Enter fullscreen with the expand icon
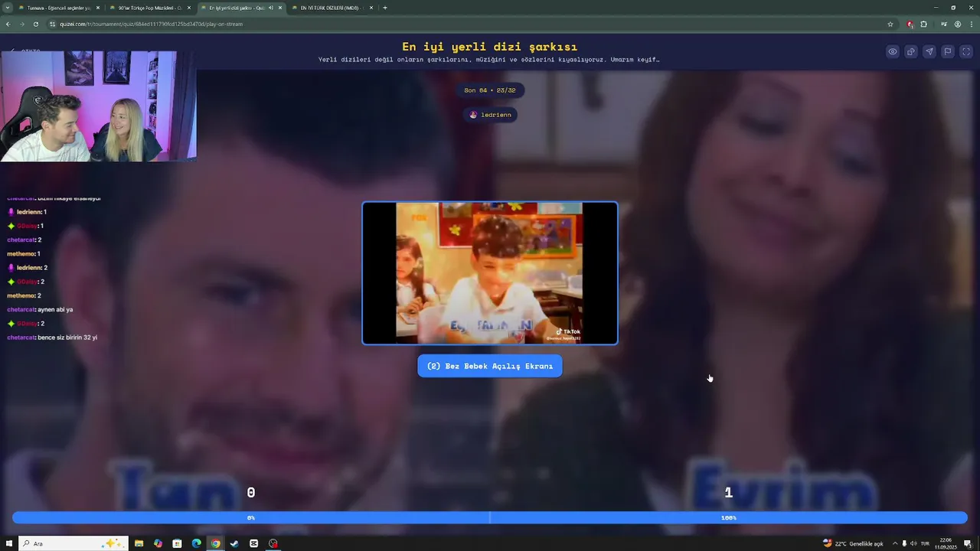980x551 pixels. (x=966, y=52)
